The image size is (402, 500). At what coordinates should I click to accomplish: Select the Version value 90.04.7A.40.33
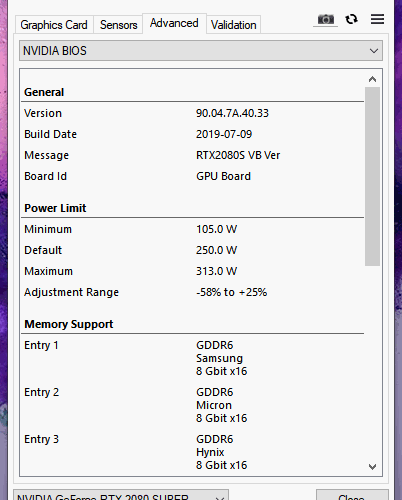[232, 113]
